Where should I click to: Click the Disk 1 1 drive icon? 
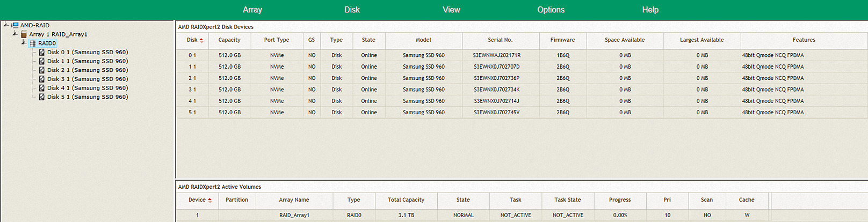pyautogui.click(x=42, y=61)
